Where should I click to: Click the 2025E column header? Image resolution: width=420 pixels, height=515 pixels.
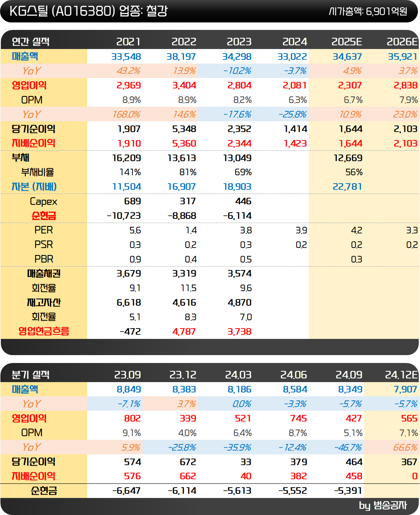point(347,42)
